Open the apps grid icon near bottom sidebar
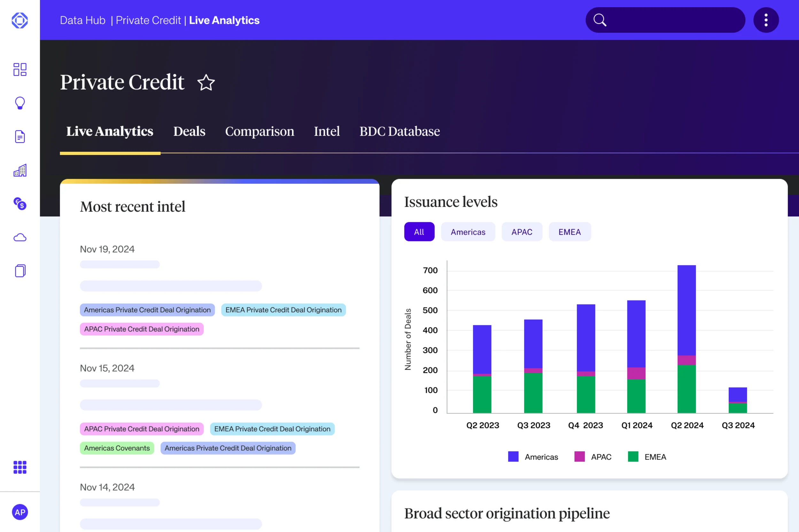This screenshot has width=799, height=532. 20,467
